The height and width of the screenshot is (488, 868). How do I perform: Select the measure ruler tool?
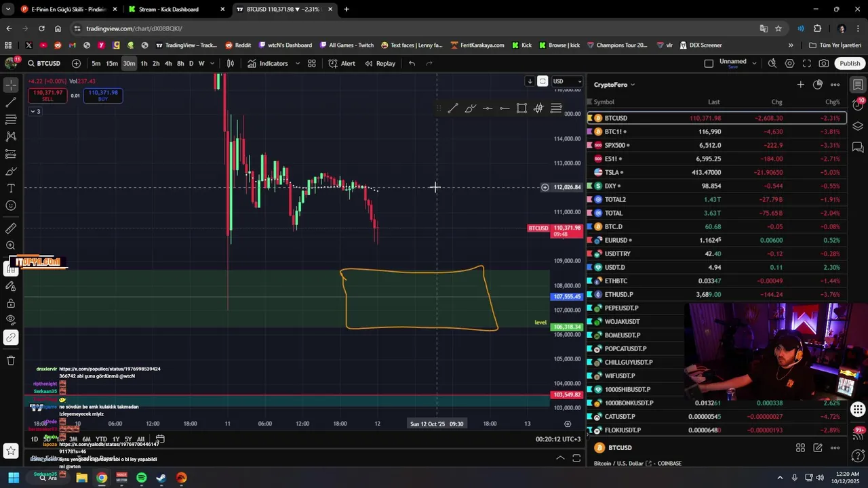tap(11, 228)
